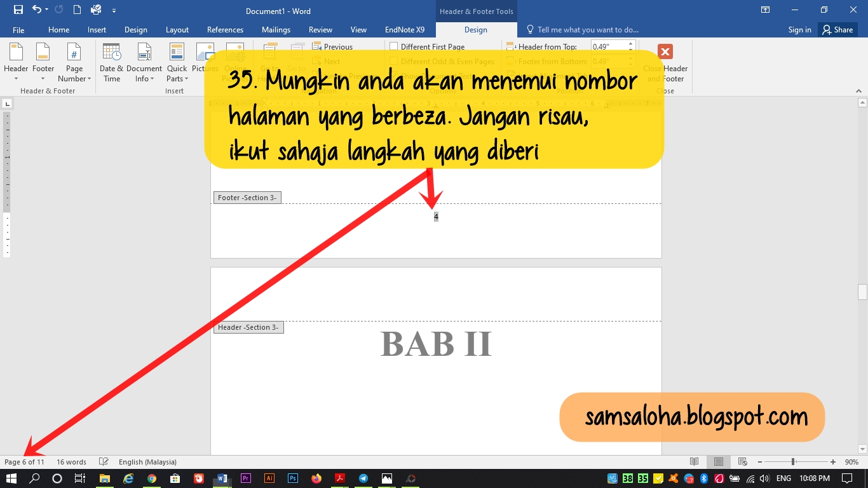Image resolution: width=868 pixels, height=488 pixels.
Task: Open the Design tab beside Insert
Action: 135,30
